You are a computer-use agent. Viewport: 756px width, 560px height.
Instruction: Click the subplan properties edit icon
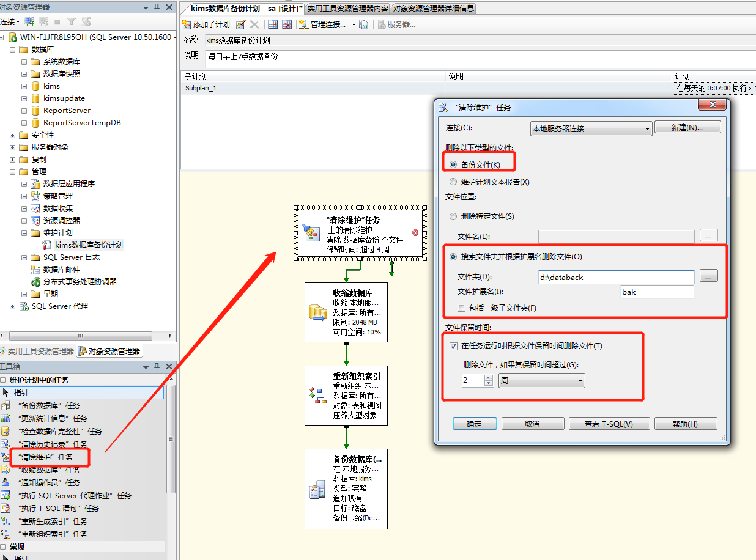241,24
